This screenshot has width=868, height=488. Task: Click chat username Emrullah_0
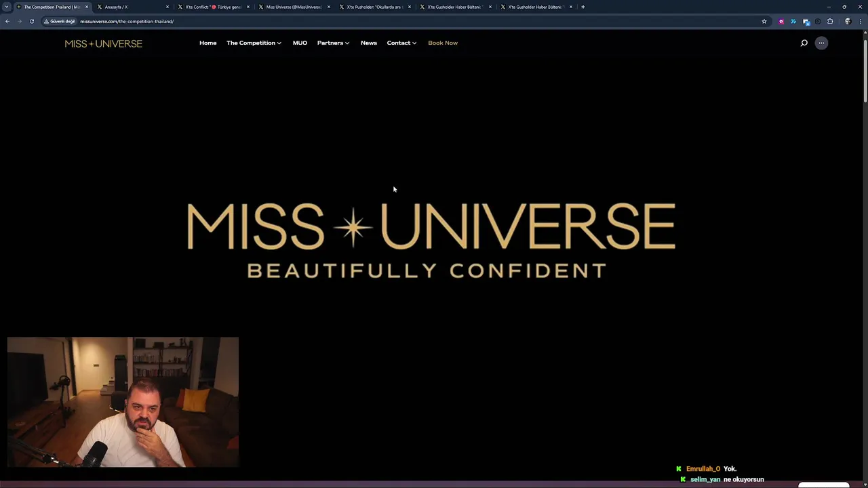[703, 469]
